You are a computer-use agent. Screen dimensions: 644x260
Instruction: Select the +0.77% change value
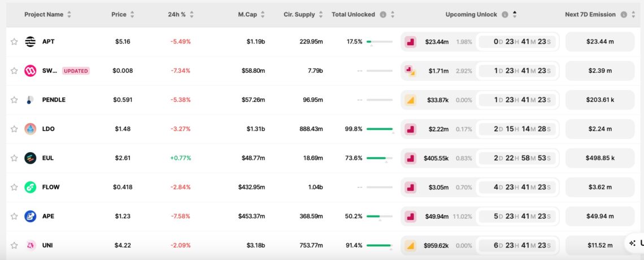point(181,158)
